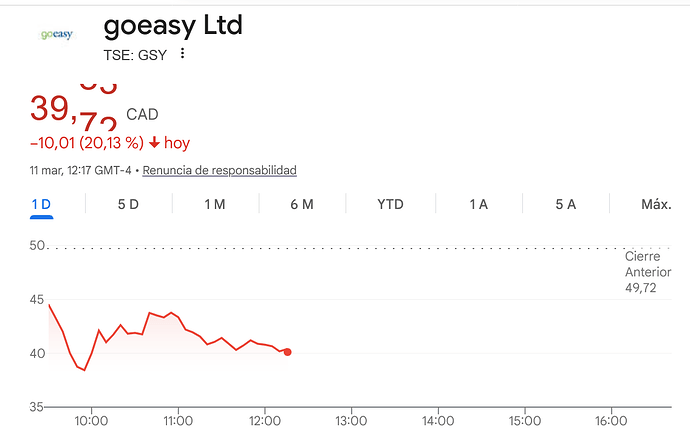The image size is (690, 434).
Task: Select the YTD range tab
Action: pos(390,204)
